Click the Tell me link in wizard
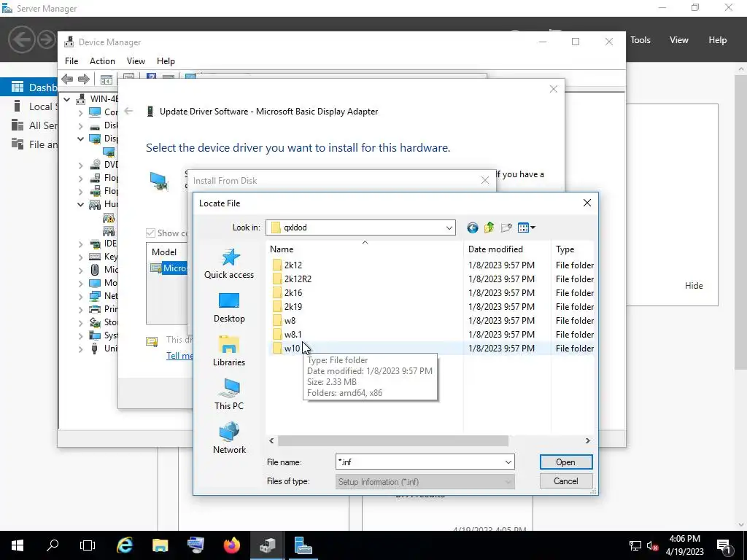 (179, 356)
